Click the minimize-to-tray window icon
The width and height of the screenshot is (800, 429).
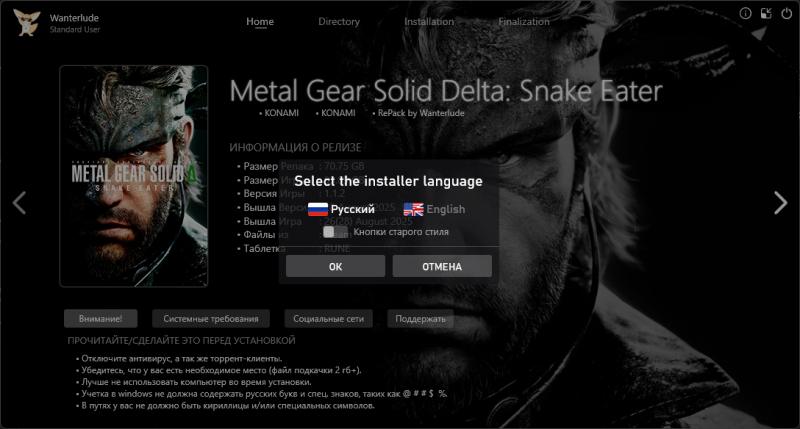[766, 13]
